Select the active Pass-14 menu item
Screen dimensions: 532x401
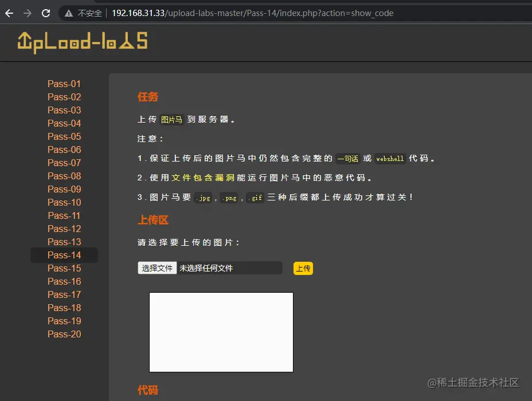point(64,255)
